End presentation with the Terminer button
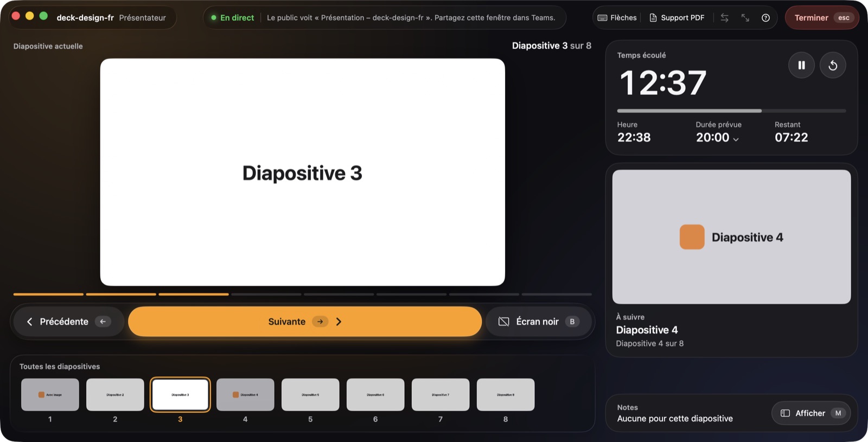 pos(822,18)
